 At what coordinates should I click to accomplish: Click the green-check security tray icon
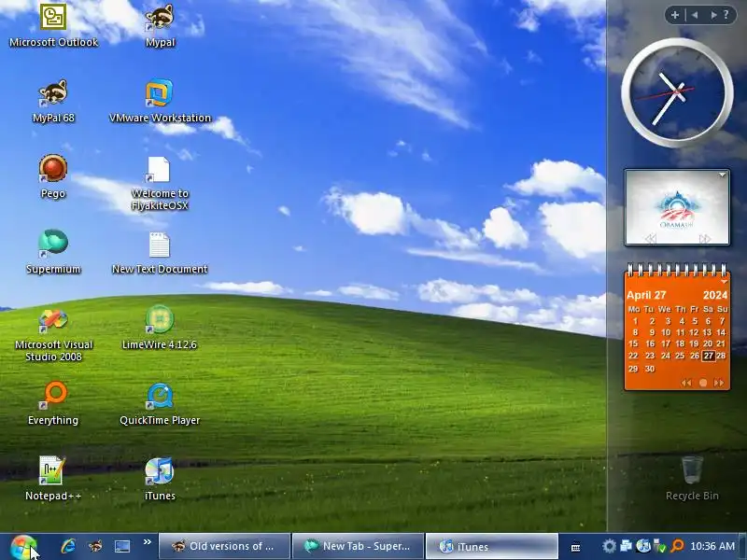pyautogui.click(x=660, y=546)
